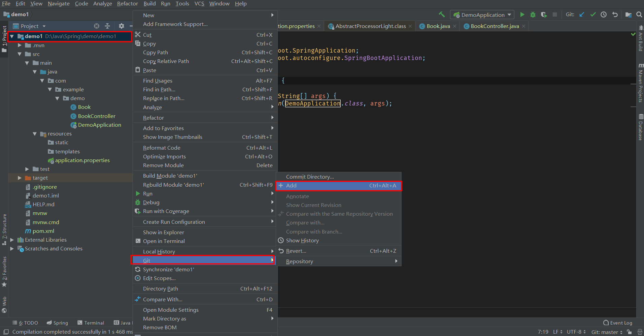
Task: Click the lock icon in status bar
Action: click(629, 332)
